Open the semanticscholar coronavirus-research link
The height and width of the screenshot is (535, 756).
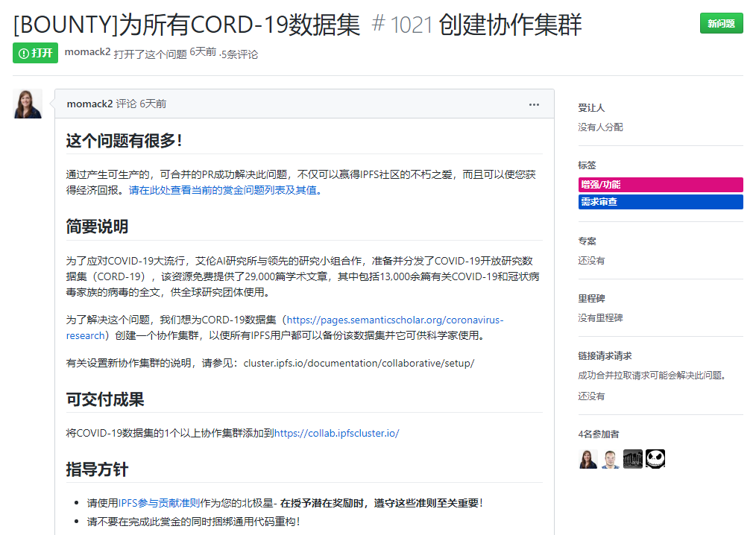285,327
